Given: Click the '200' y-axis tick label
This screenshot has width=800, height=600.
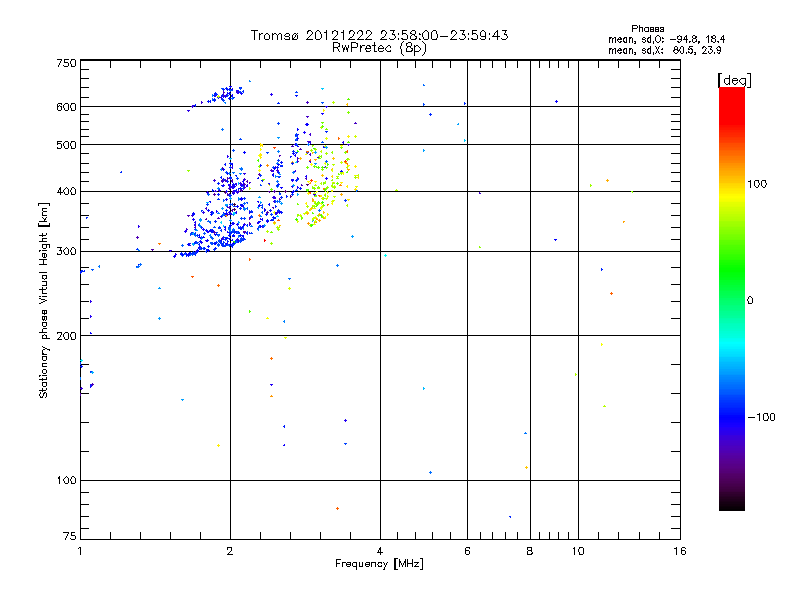Looking at the screenshot, I should [x=66, y=336].
